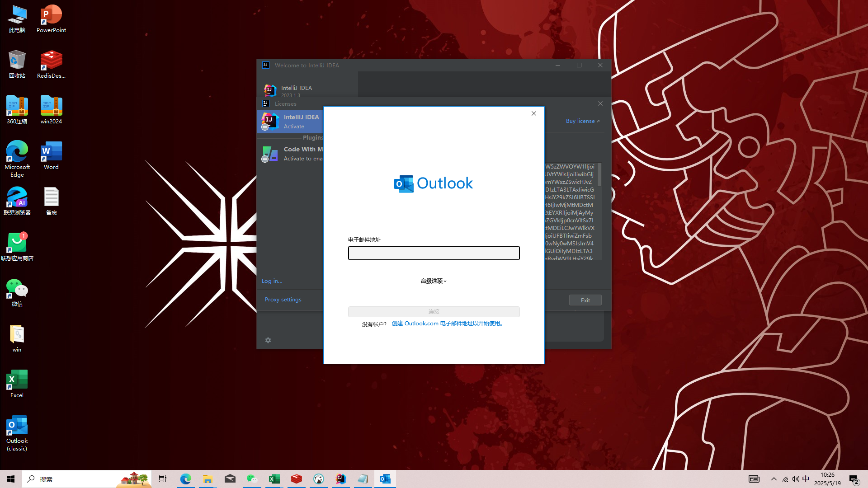Open Microsoft Edge from the taskbar
The image size is (868, 488).
pyautogui.click(x=185, y=479)
